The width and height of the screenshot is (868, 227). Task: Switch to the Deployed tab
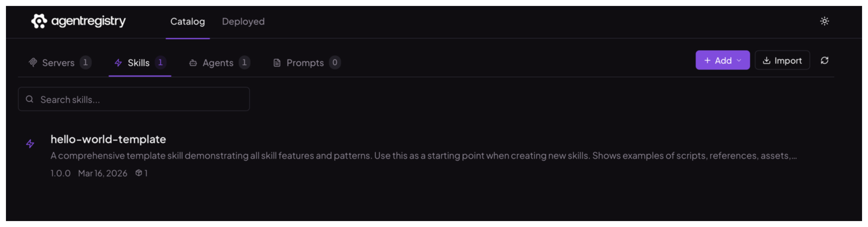coord(243,22)
